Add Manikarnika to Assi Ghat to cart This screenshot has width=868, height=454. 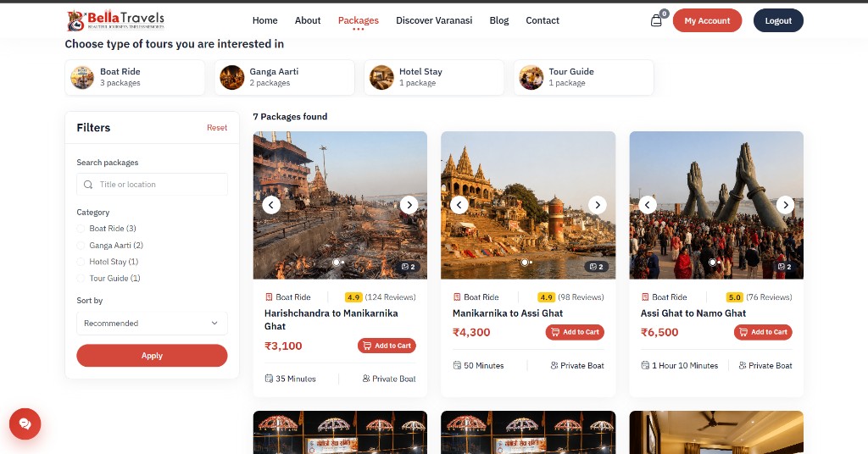tap(576, 332)
